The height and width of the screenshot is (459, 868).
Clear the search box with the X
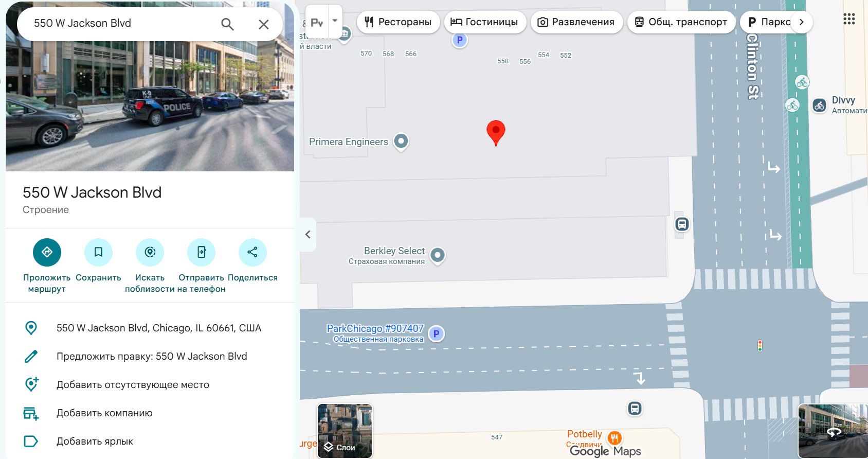264,24
